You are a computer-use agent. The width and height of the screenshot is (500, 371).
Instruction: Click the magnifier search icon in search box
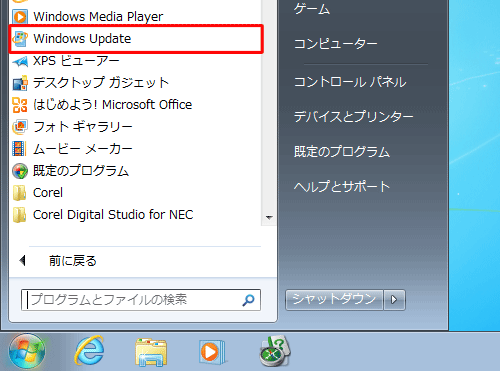(248, 300)
